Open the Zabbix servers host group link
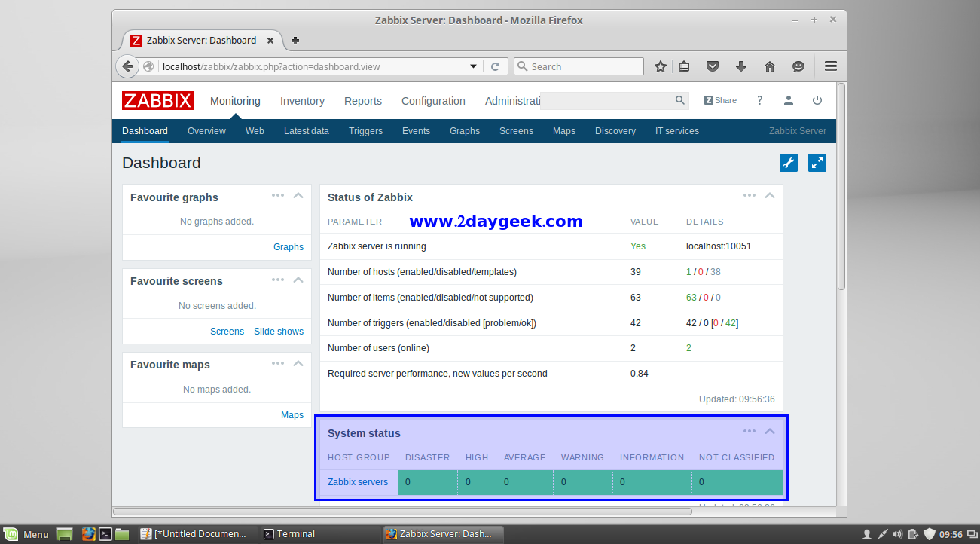 point(358,482)
